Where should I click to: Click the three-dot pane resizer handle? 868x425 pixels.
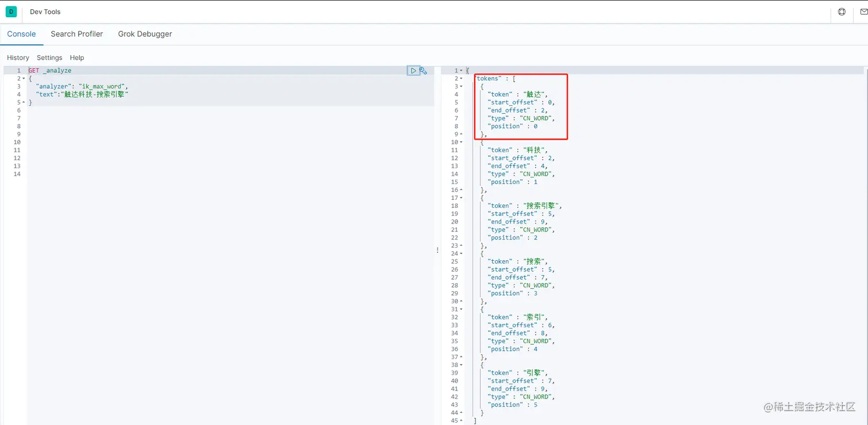point(437,250)
